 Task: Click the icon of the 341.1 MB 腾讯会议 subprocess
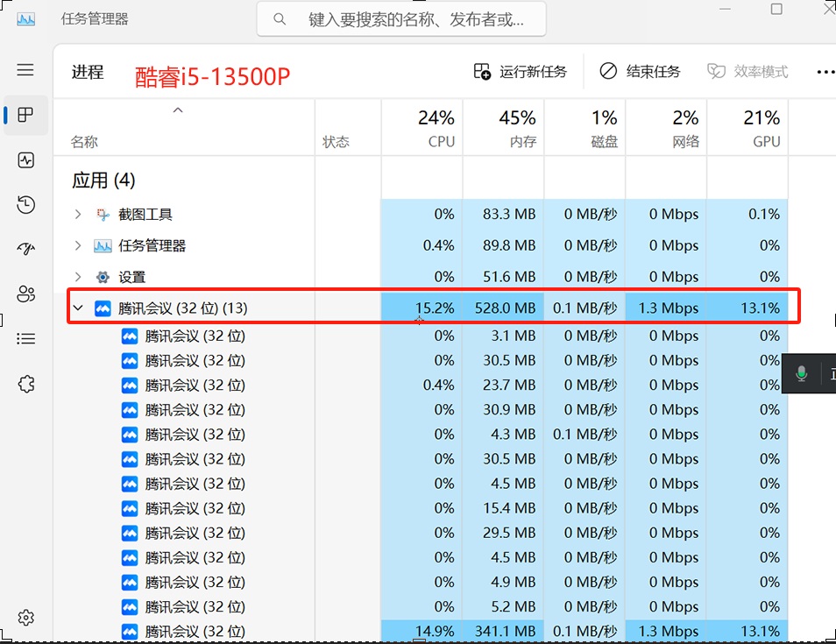(x=130, y=632)
